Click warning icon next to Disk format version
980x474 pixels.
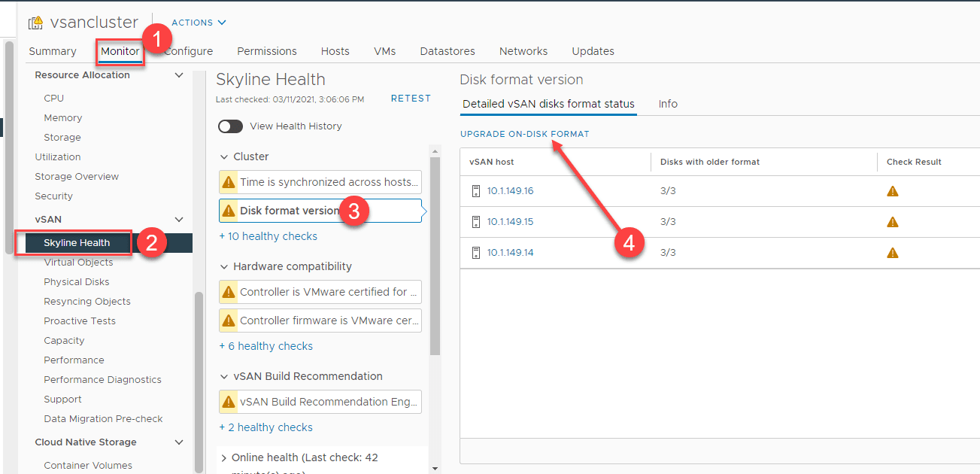click(x=229, y=211)
